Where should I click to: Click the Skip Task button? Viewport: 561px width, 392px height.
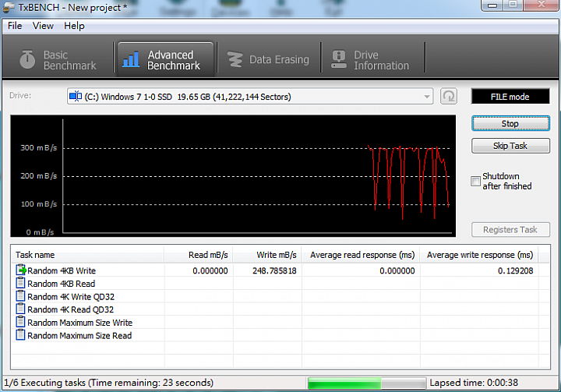pyautogui.click(x=510, y=146)
